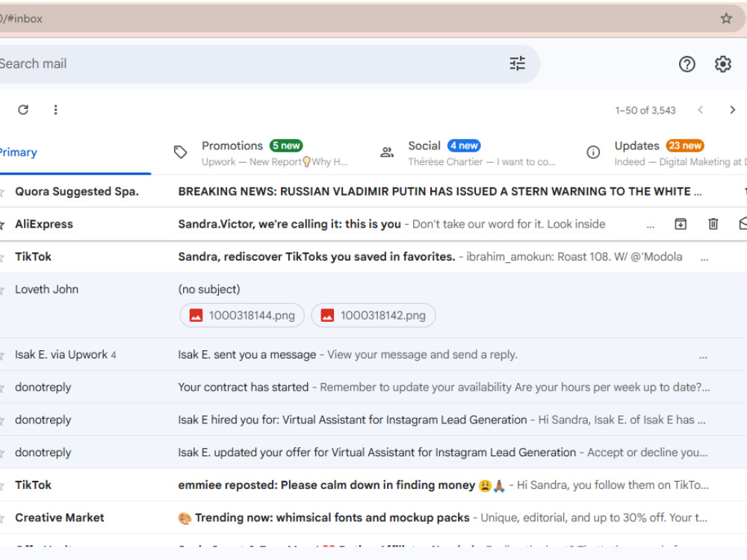Image resolution: width=747 pixels, height=560 pixels.
Task: Star the Isak E. via Upwork email
Action: pos(1,355)
